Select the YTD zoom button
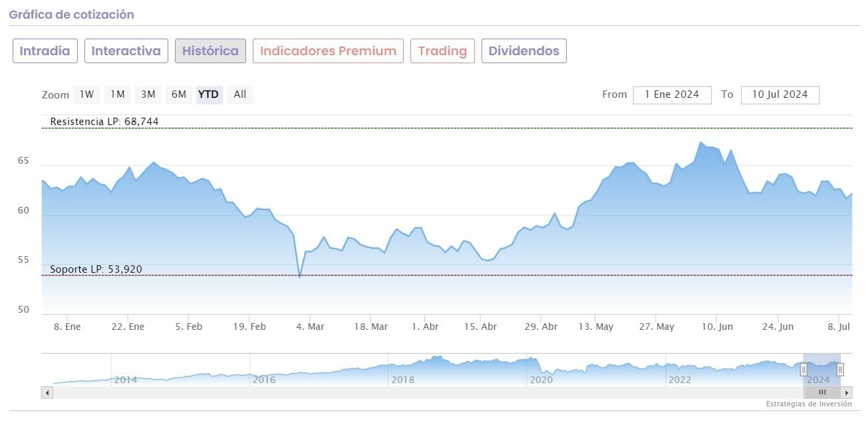Screen dimensions: 868x431 [x=208, y=94]
